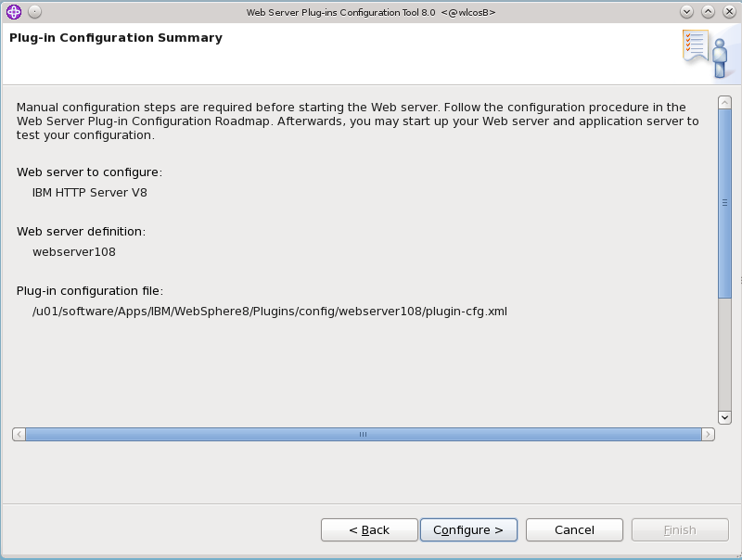The height and width of the screenshot is (560, 742).
Task: Click the vertical scrollbar thumb
Action: (x=724, y=203)
